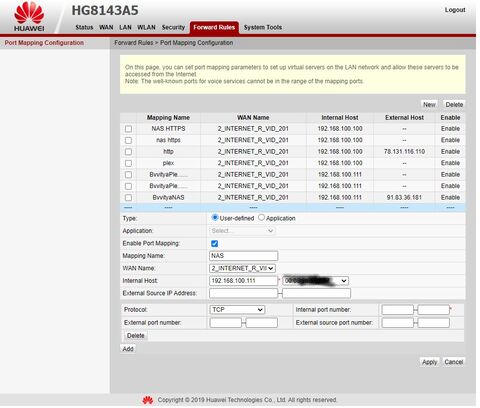Select the User-defined type radio button

215,218
